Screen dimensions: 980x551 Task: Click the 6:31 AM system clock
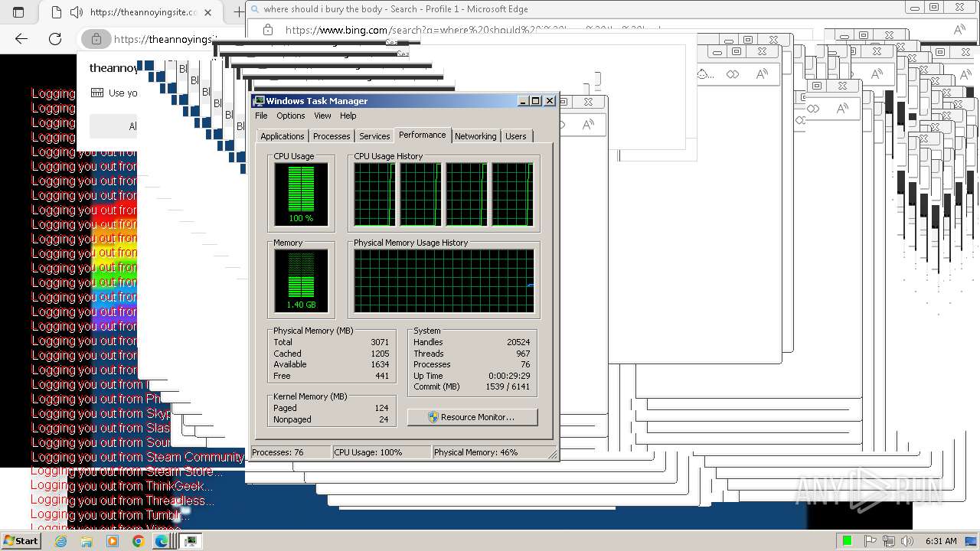tap(940, 541)
